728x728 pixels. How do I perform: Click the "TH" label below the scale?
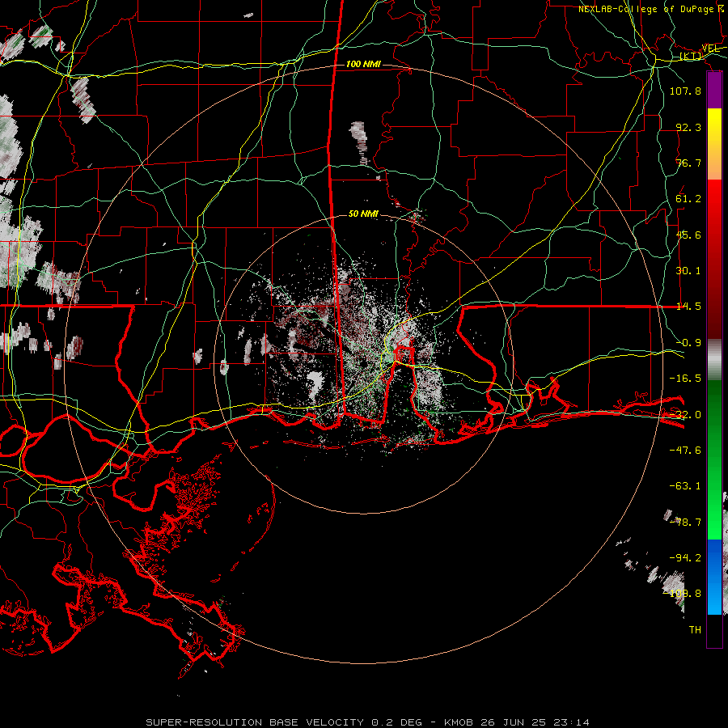[x=695, y=630]
